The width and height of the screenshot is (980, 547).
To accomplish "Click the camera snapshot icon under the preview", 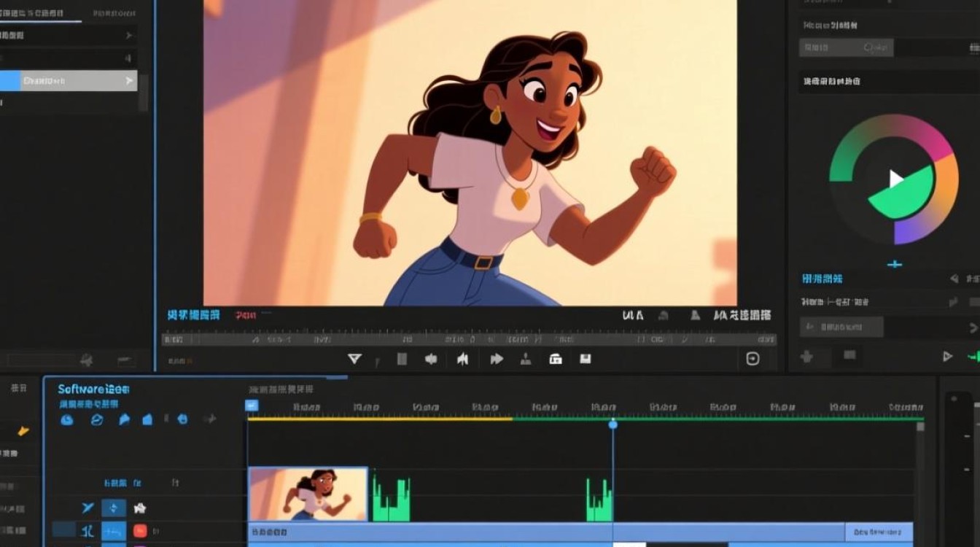I will 556,358.
